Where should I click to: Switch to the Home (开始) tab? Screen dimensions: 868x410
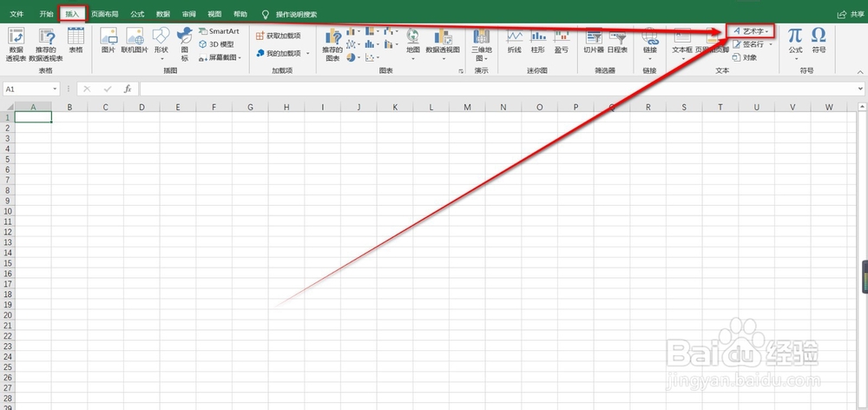[46, 14]
